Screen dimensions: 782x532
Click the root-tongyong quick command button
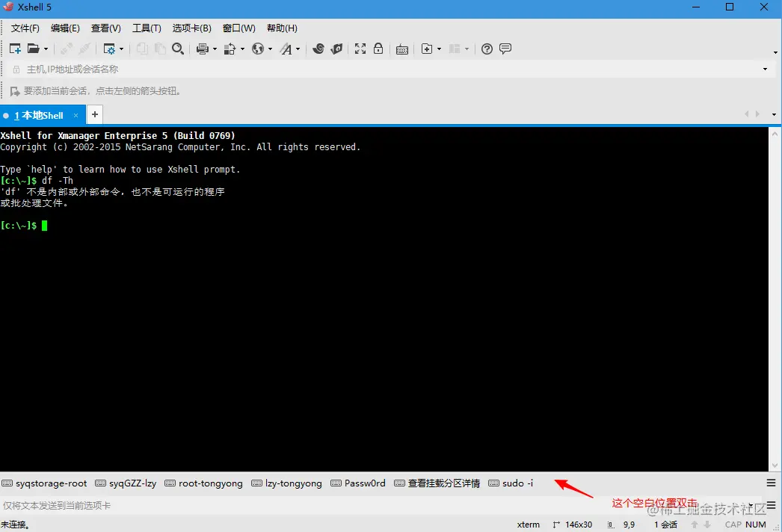(203, 483)
